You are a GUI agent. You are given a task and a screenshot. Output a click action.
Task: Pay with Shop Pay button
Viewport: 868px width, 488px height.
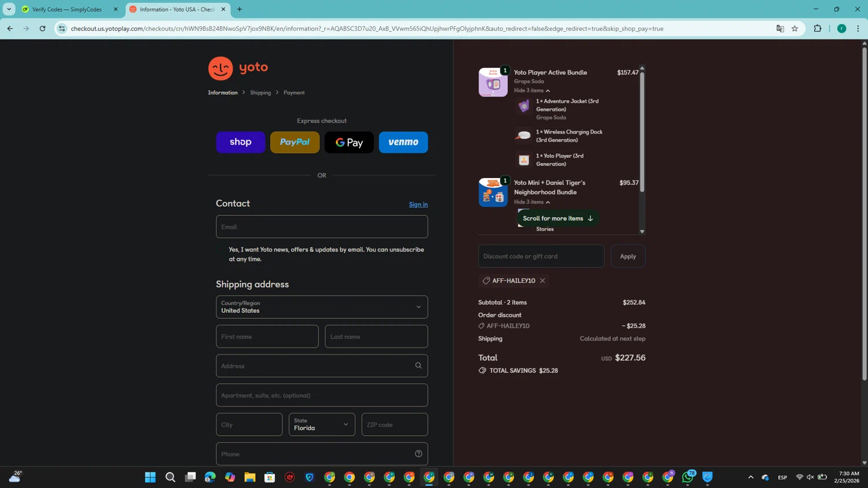coord(241,142)
